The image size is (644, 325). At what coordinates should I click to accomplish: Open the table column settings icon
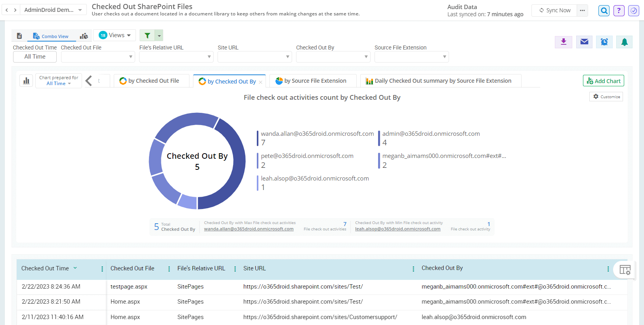click(625, 270)
